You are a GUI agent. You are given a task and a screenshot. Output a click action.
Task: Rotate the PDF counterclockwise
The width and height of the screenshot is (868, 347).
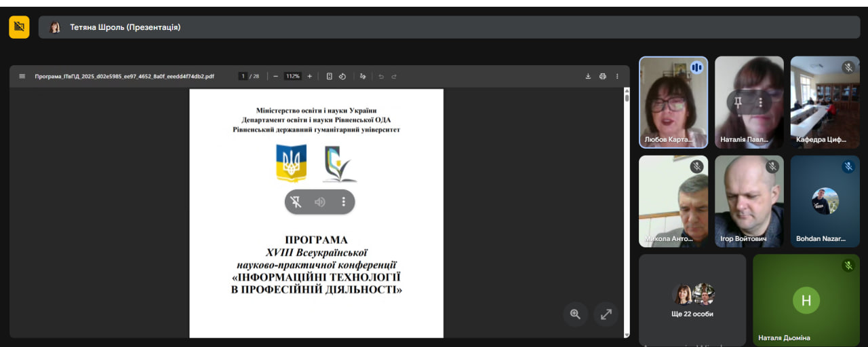342,76
